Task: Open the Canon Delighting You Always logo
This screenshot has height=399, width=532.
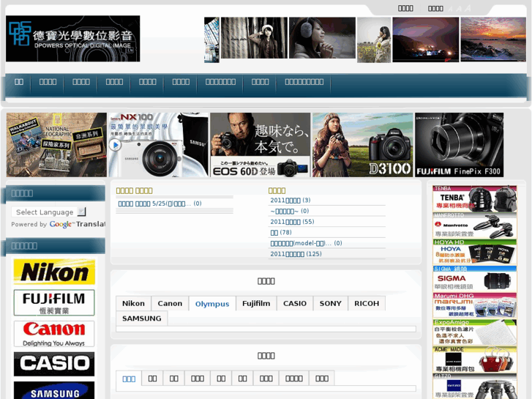Action: 54,333
